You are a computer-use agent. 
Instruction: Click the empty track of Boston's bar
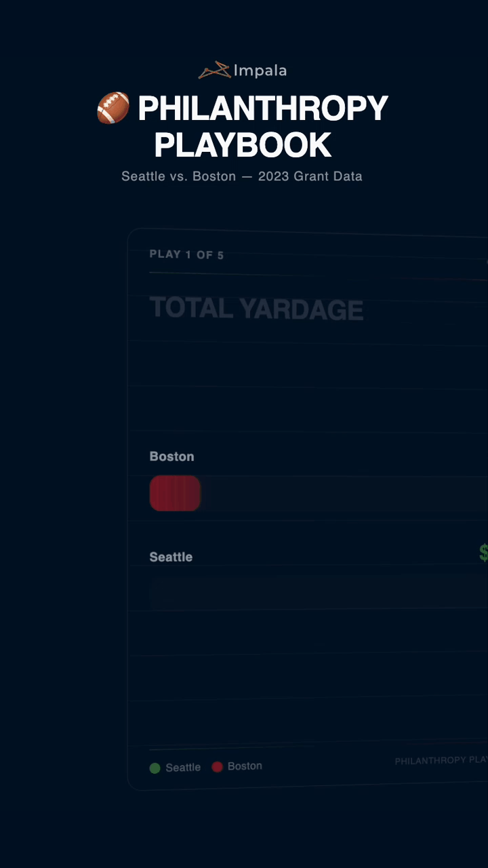click(339, 494)
